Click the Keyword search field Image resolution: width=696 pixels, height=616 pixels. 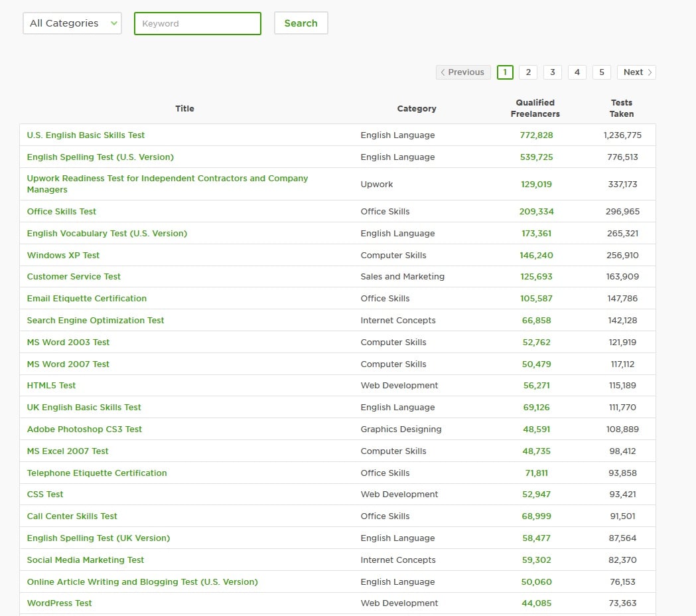(198, 23)
